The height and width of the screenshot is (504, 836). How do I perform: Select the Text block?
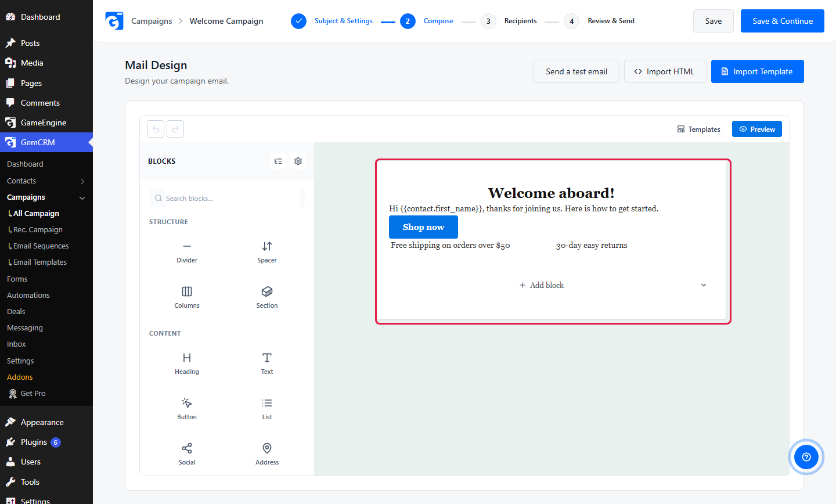tap(267, 364)
